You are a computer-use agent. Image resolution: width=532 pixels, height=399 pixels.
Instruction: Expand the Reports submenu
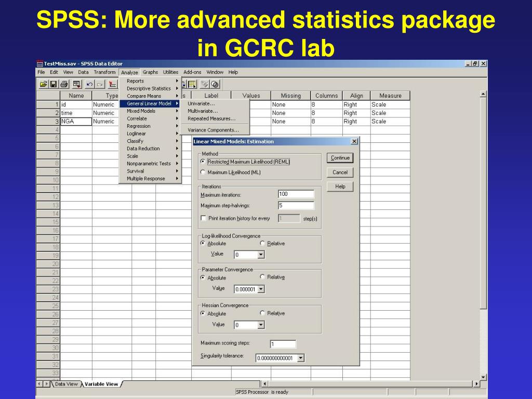(150, 81)
